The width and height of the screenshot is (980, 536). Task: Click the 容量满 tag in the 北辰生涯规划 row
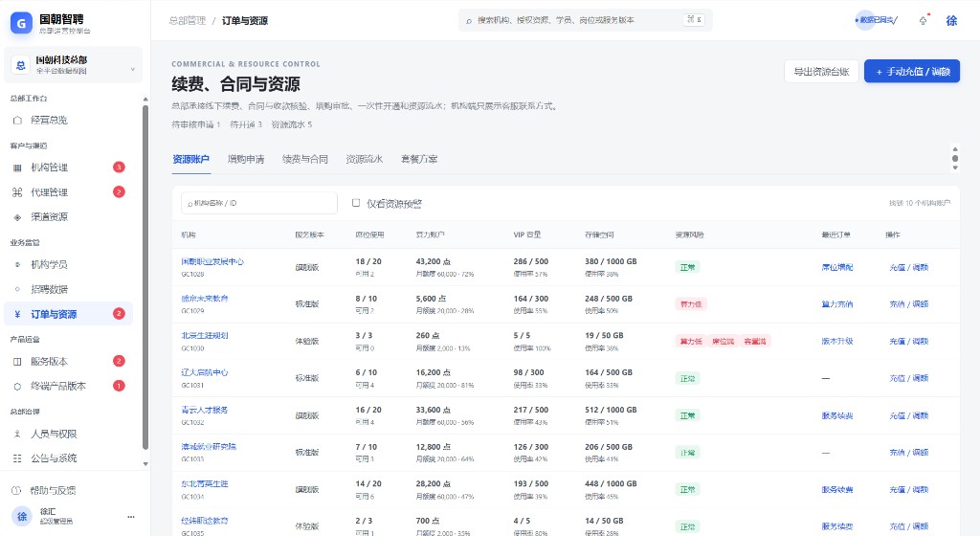click(755, 341)
